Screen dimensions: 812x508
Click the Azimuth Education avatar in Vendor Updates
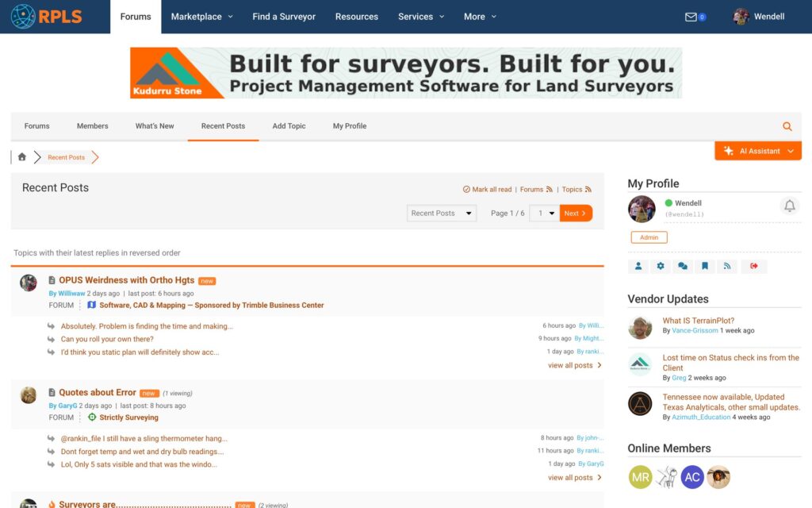640,404
